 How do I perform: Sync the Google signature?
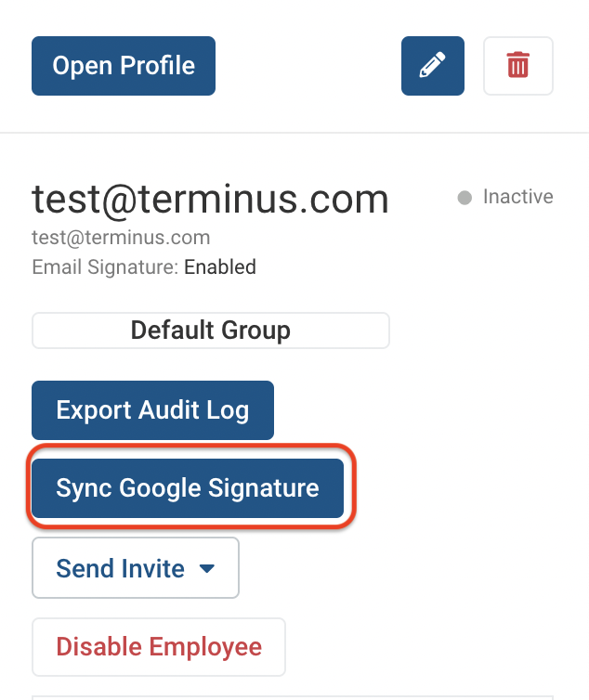pos(188,488)
